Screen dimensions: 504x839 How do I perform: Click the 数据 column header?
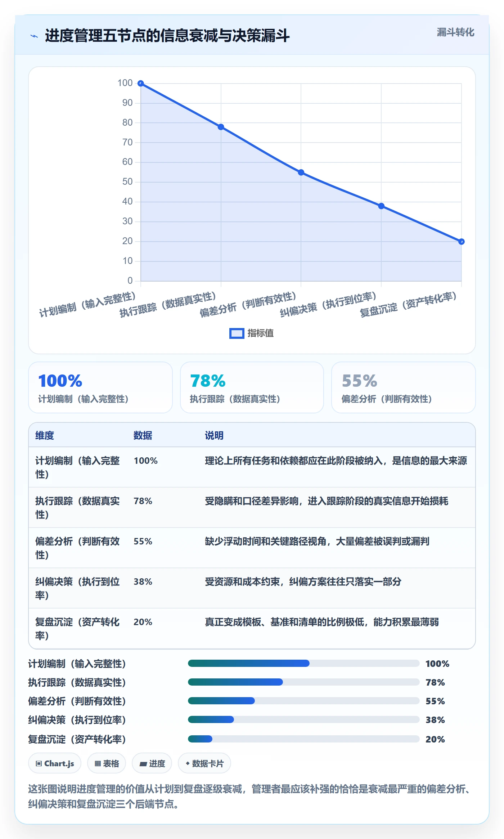(143, 435)
